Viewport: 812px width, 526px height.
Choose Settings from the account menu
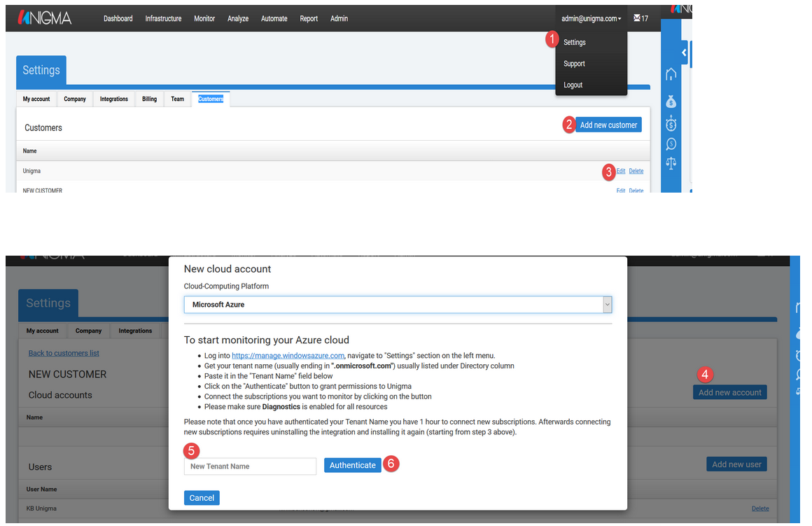click(x=575, y=43)
